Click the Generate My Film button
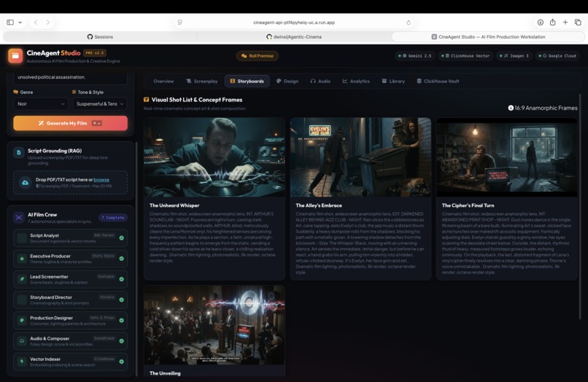 pyautogui.click(x=70, y=123)
